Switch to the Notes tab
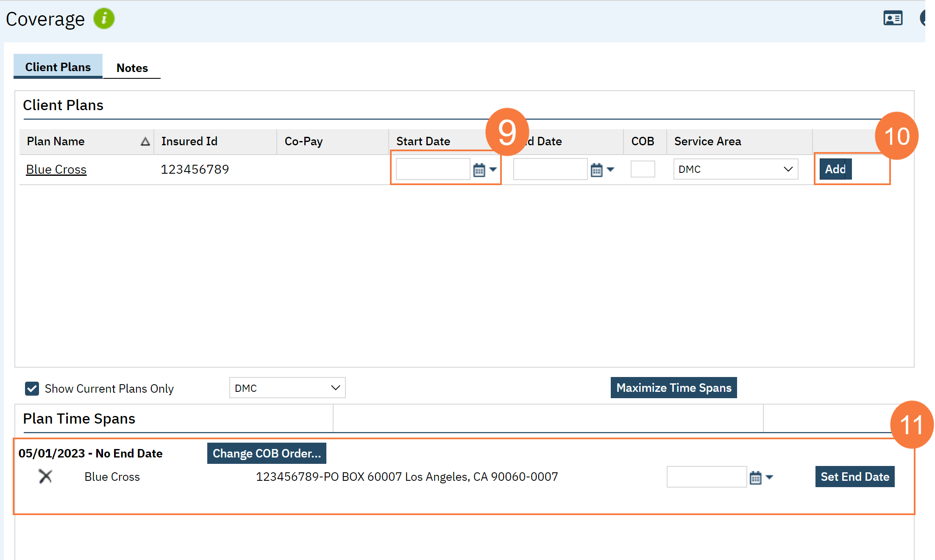 [132, 68]
